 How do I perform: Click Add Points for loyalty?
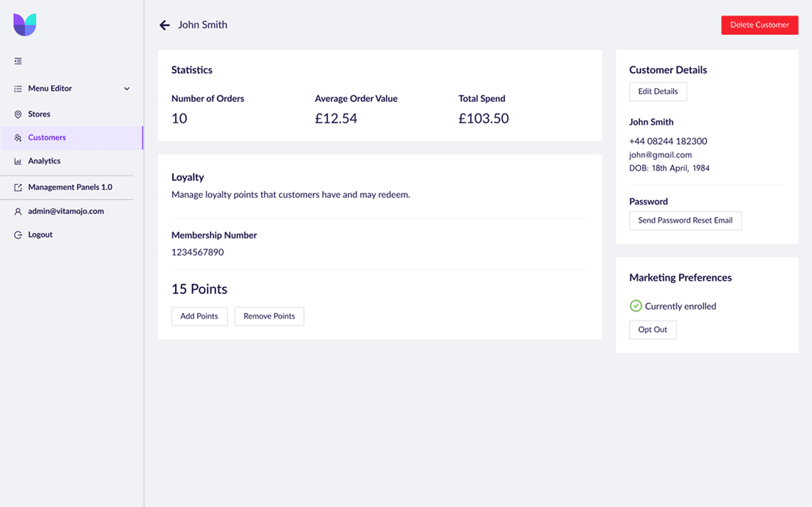click(199, 317)
